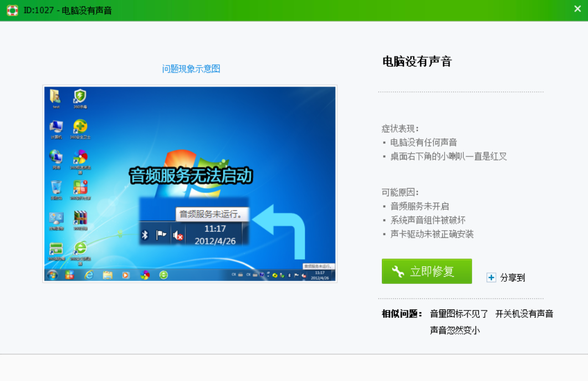Click the 分享到 share label

click(512, 278)
